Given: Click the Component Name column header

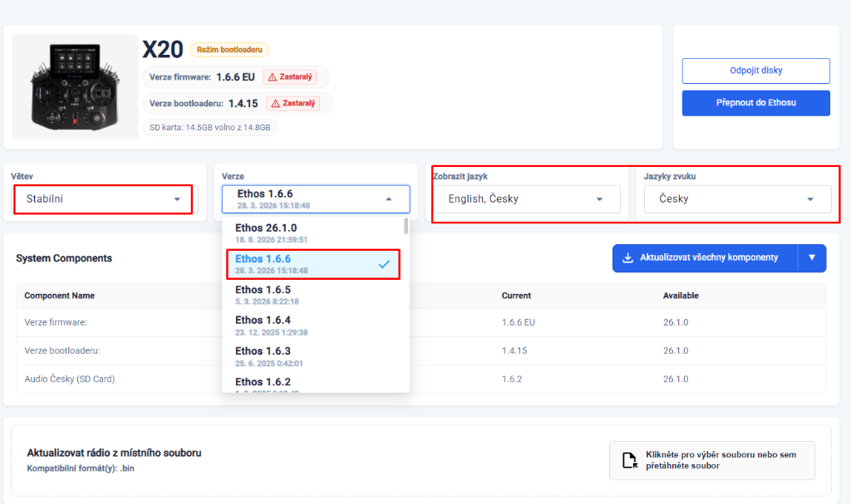Looking at the screenshot, I should (x=60, y=296).
